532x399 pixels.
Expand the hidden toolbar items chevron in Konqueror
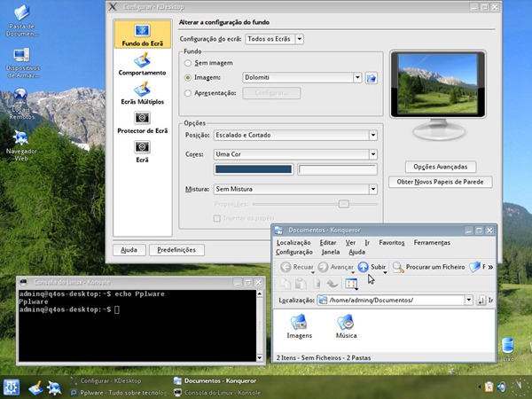490,268
